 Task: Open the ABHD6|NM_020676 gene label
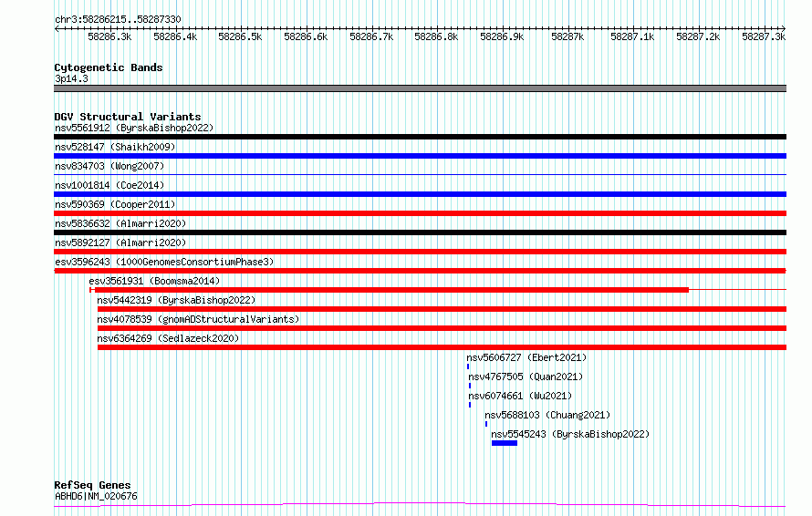click(96, 496)
